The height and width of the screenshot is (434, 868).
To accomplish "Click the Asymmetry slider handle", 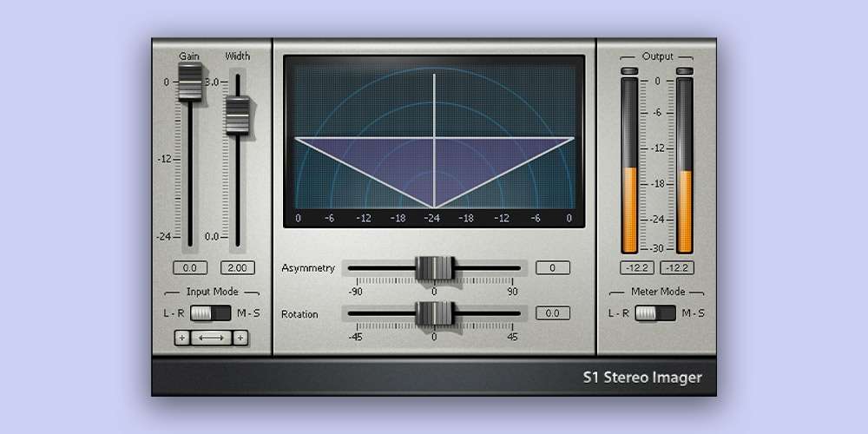I will point(435,268).
